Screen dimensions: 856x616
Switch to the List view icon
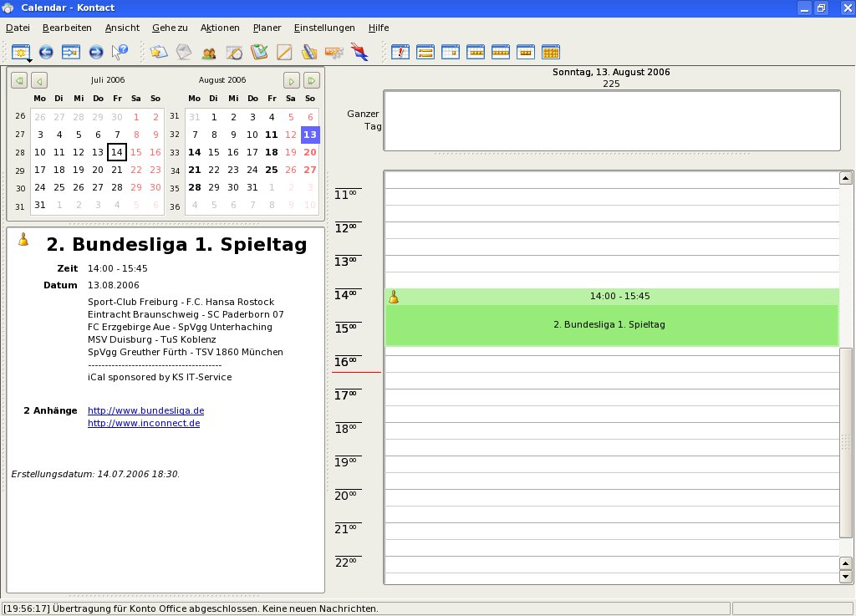point(425,53)
